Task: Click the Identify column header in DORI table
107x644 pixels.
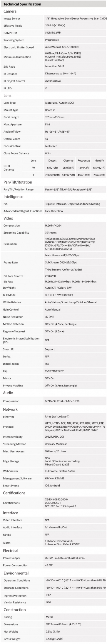Action: [x=99, y=161]
